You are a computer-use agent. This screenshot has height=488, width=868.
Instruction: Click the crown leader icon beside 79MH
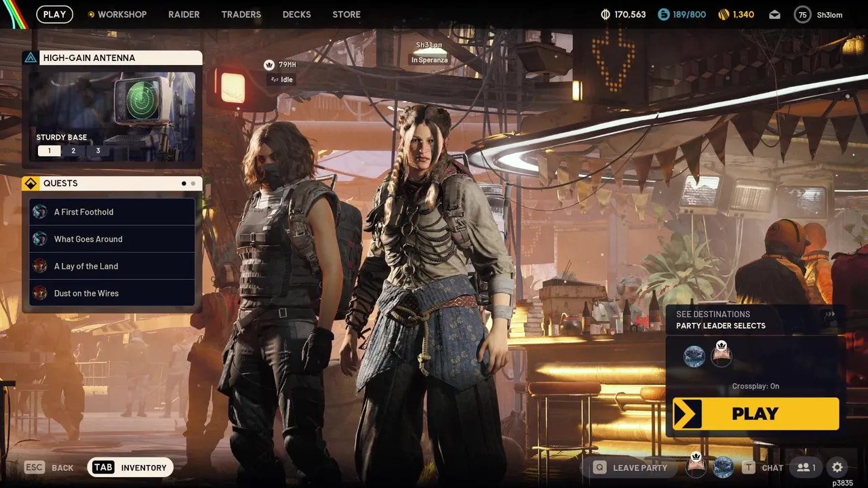click(269, 65)
